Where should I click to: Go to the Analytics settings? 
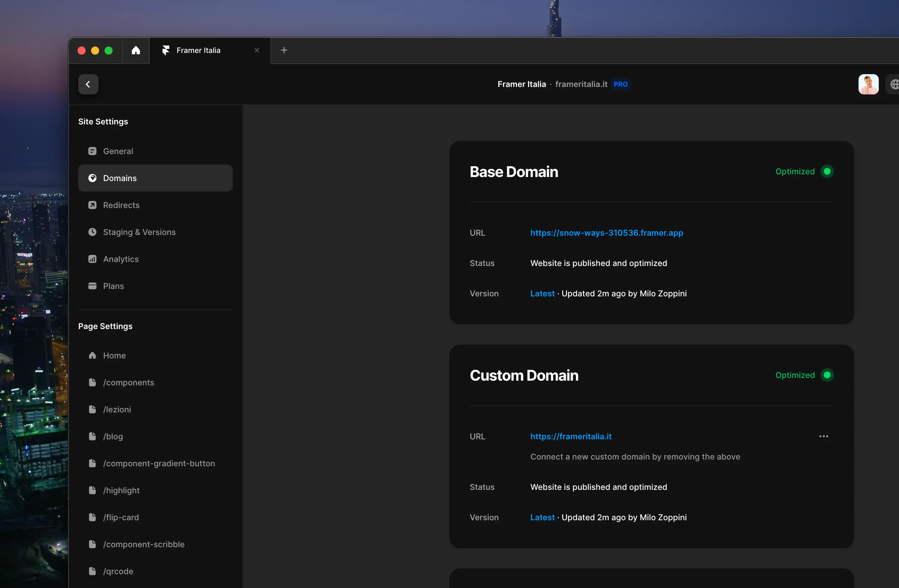click(x=120, y=259)
